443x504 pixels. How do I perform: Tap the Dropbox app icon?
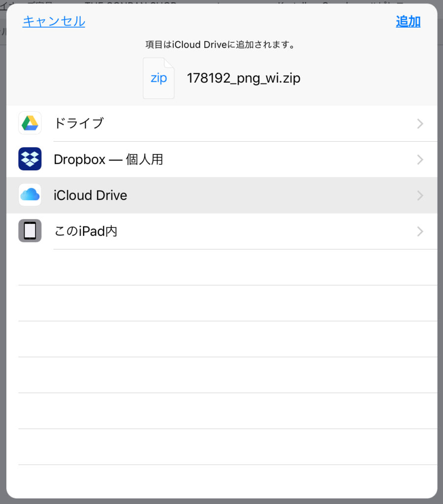[x=30, y=159]
